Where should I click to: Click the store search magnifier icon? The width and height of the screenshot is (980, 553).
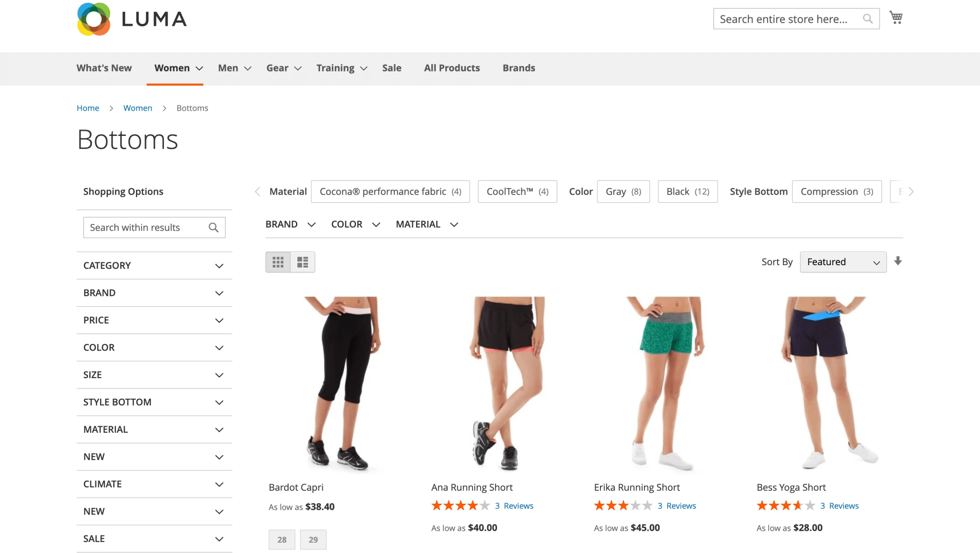pos(868,19)
